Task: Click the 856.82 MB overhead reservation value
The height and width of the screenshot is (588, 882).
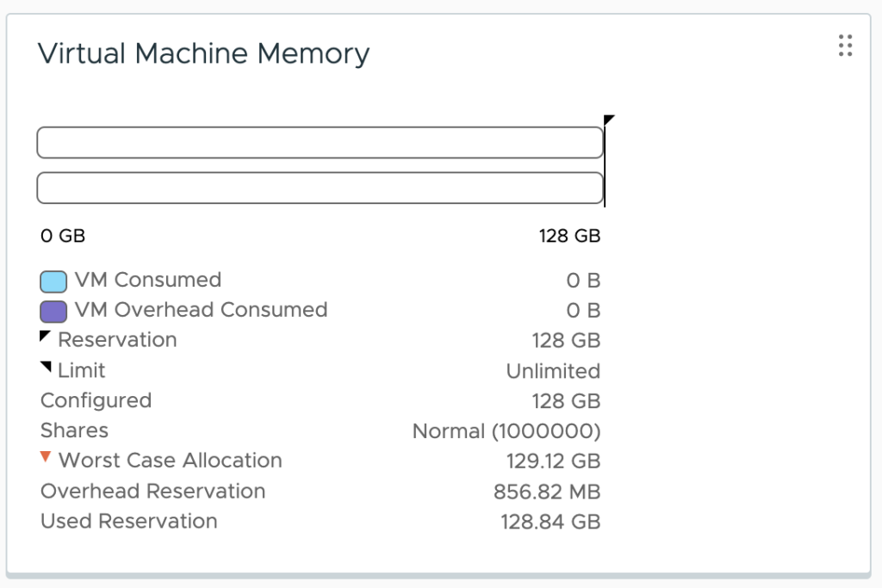Action: [547, 492]
